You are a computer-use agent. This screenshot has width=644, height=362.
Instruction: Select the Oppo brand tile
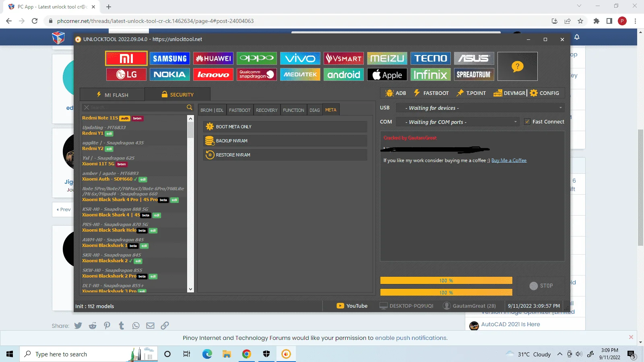(x=257, y=58)
